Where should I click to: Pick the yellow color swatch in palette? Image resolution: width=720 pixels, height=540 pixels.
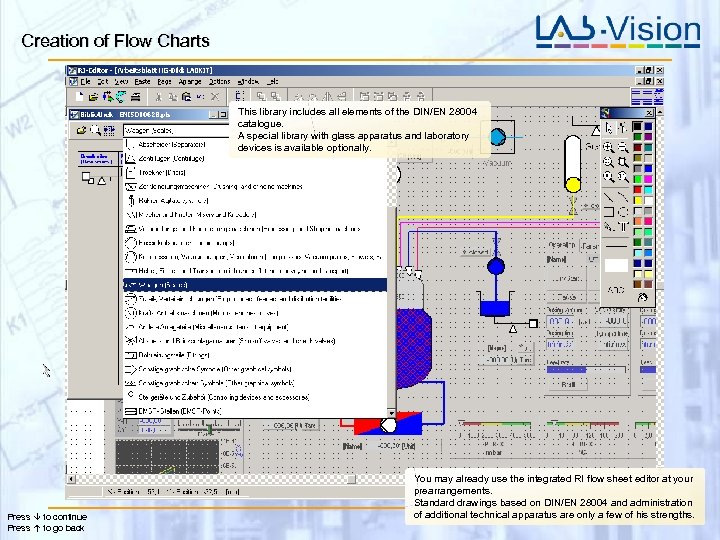pyautogui.click(x=637, y=200)
